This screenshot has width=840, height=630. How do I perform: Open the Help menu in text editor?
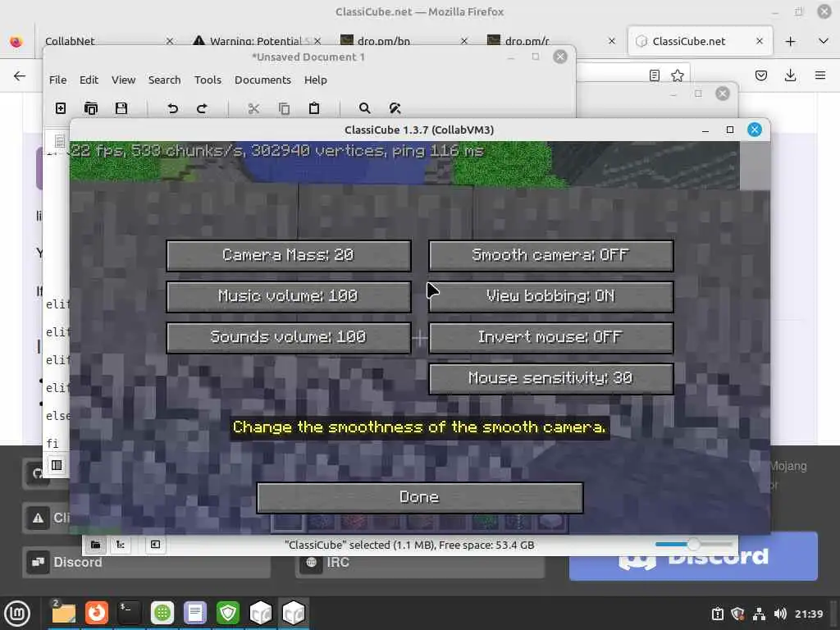(x=316, y=80)
